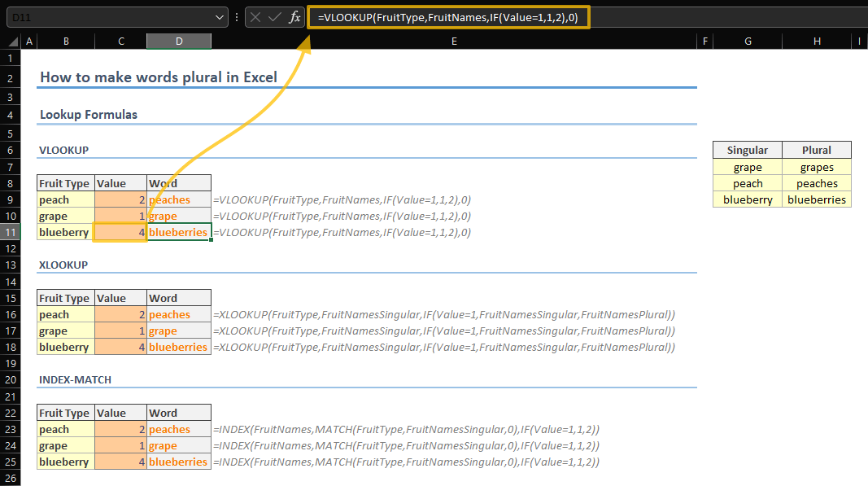Select the title cell about plural words
This screenshot has height=486, width=868.
(x=159, y=78)
